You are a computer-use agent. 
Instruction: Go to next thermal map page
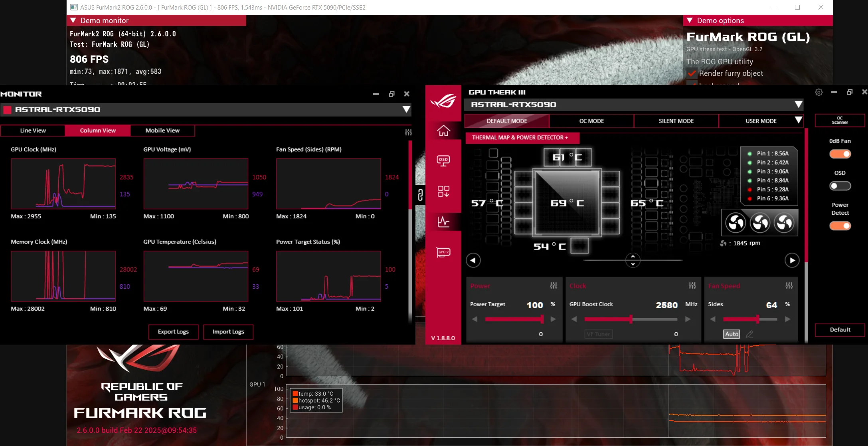[x=792, y=260]
